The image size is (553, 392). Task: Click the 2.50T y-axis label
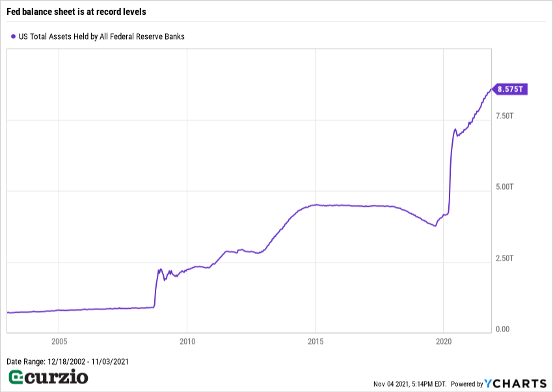pos(505,259)
